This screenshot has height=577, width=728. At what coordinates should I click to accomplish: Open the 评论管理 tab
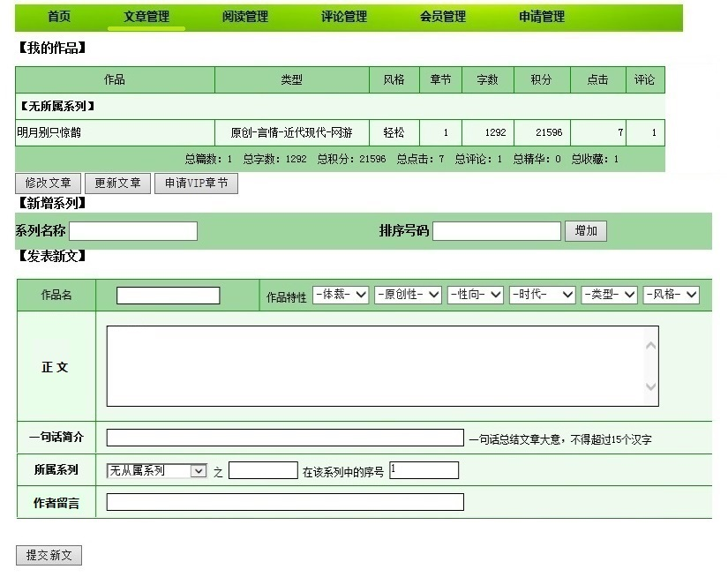click(x=343, y=17)
